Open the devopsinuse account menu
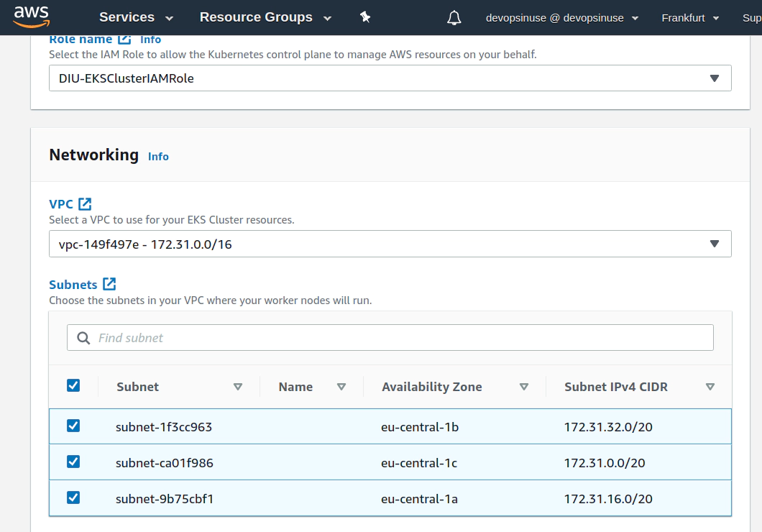 (x=562, y=18)
